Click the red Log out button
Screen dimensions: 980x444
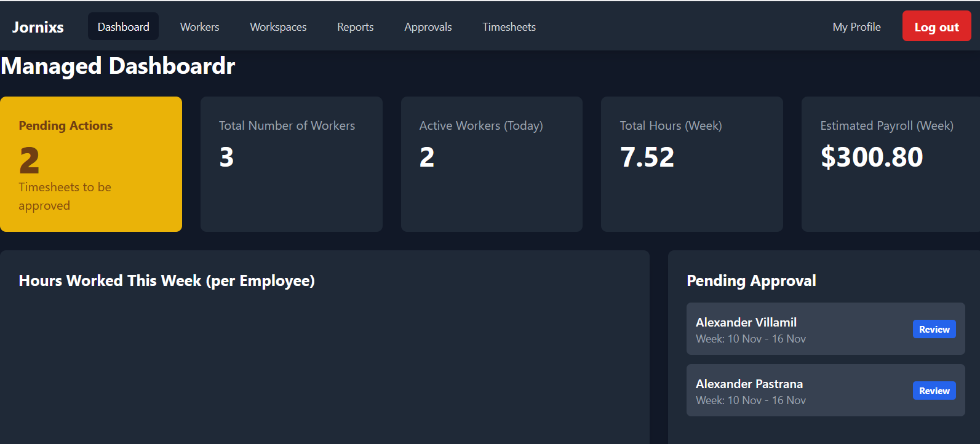coord(936,26)
